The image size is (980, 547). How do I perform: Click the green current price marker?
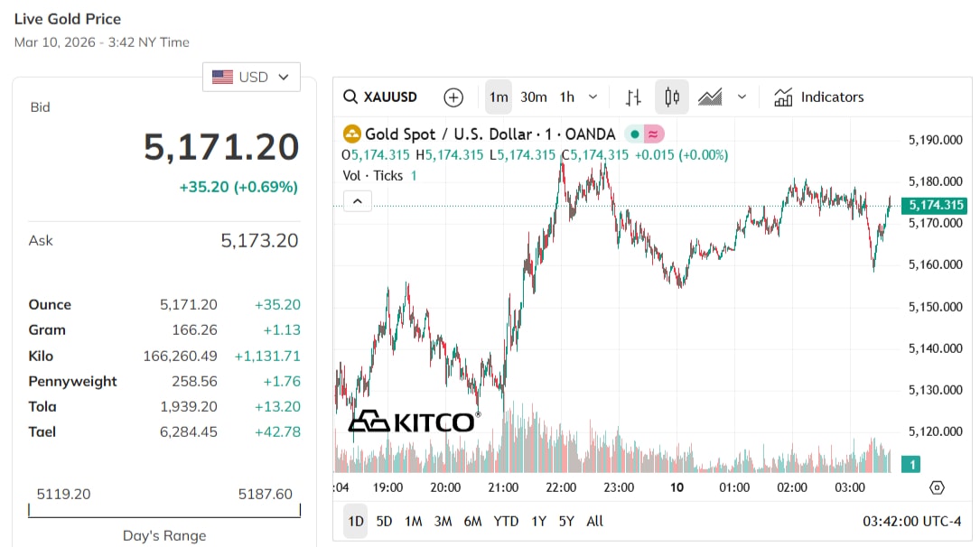(x=936, y=206)
